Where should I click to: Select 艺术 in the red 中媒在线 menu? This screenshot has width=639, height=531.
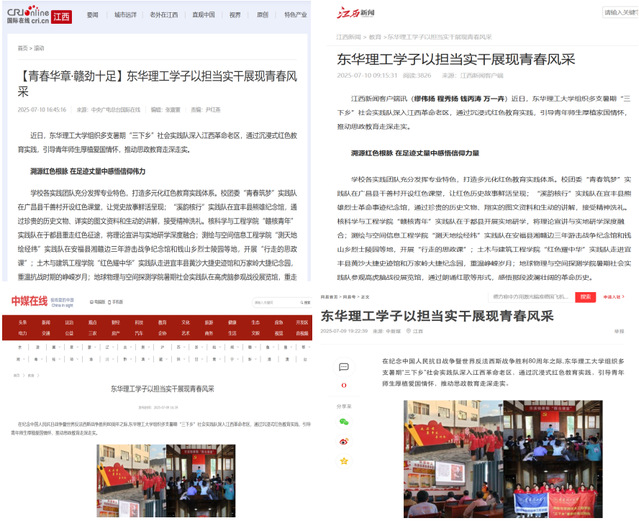[185, 333]
